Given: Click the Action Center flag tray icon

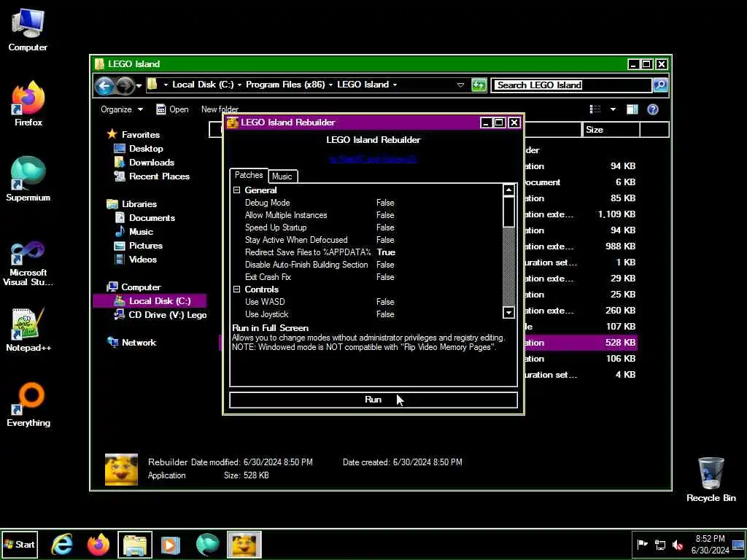Looking at the screenshot, I should (642, 544).
